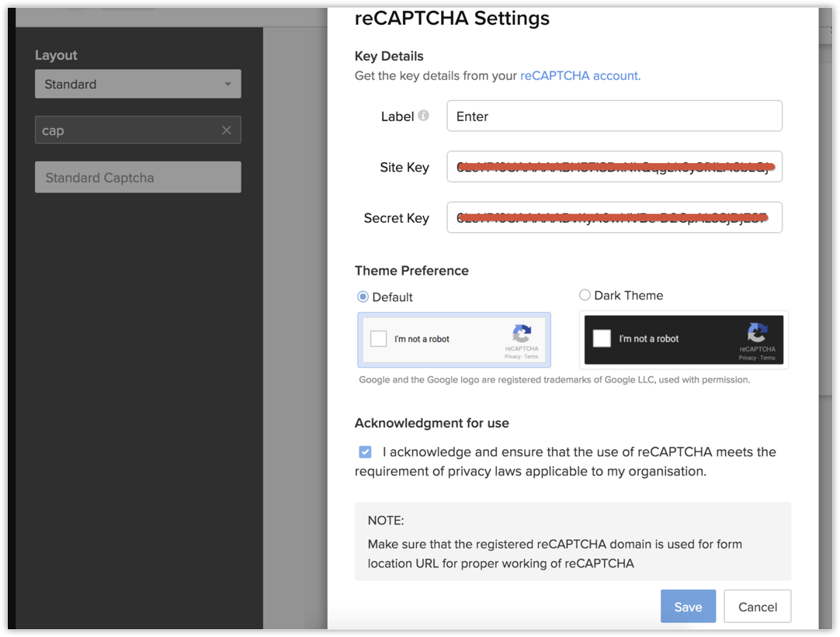This screenshot has width=840, height=637.
Task: Click the "I'm not a robot" checkbox in the dark preview
Action: click(x=602, y=338)
